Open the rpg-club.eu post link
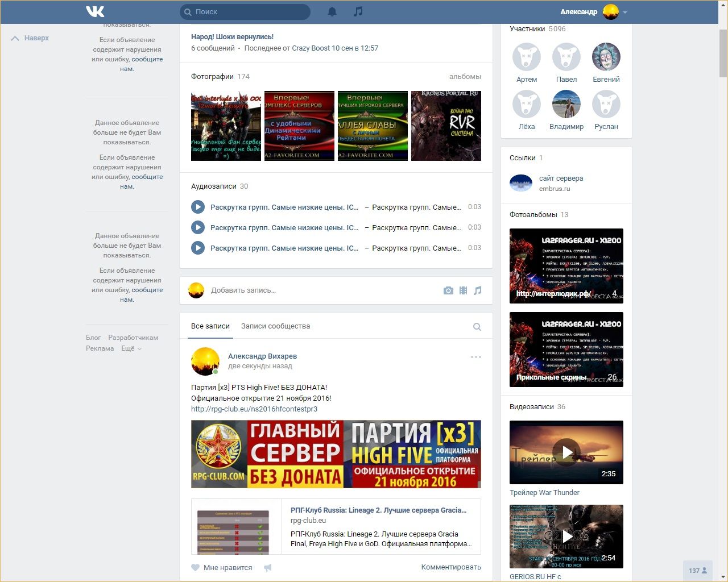This screenshot has width=728, height=582. [254, 409]
